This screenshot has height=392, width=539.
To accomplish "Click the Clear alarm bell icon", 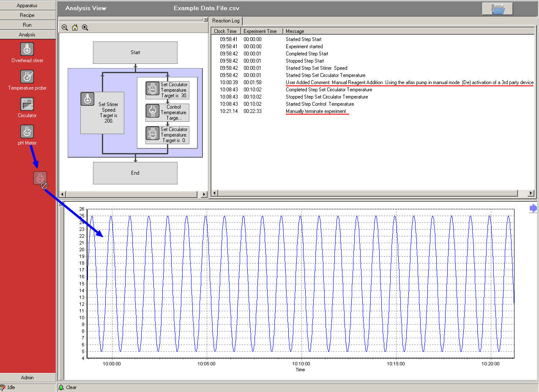I will pyautogui.click(x=61, y=387).
